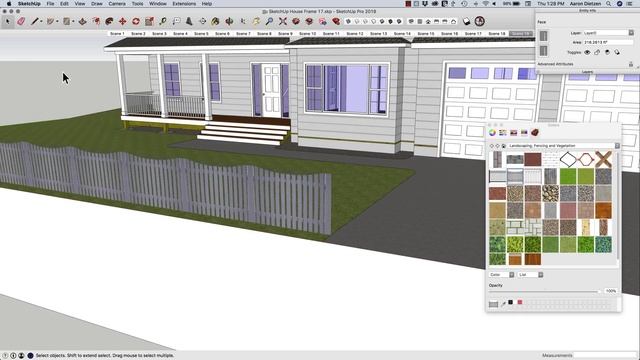Go forward in material browser history

coord(498,146)
